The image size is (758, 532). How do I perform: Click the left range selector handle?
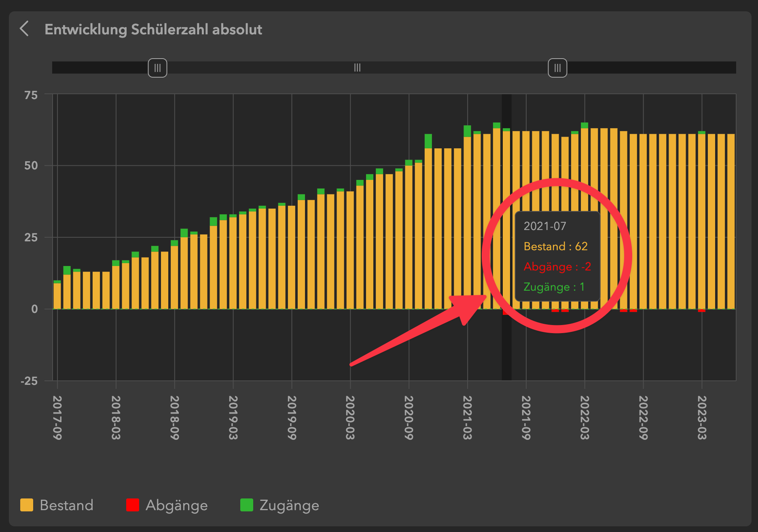click(x=157, y=68)
